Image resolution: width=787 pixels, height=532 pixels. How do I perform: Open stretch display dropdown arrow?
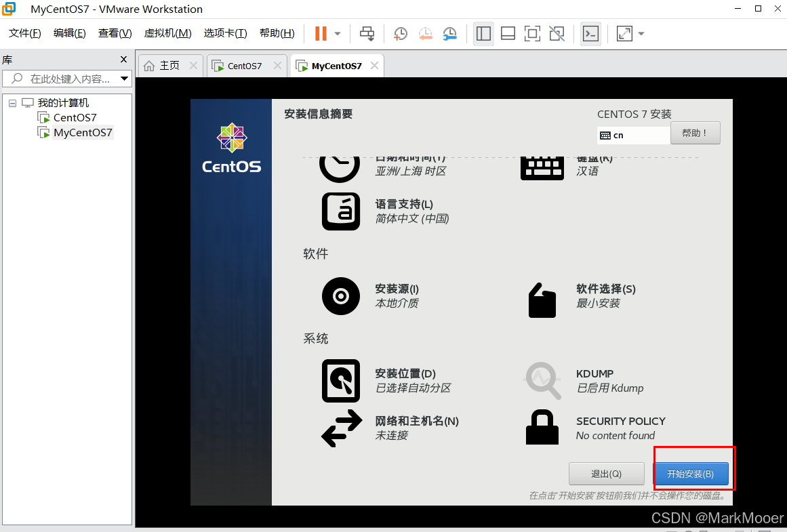641,34
